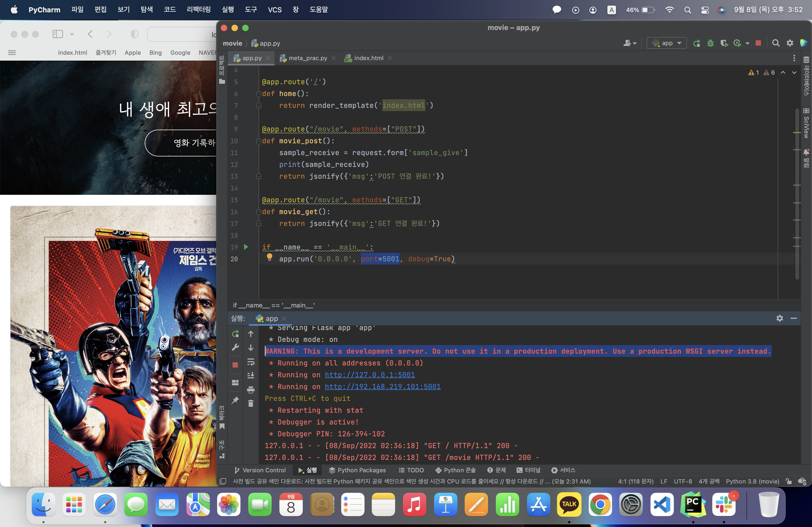Toggle scroll to end in Run console
The height and width of the screenshot is (527, 812).
[x=251, y=375]
